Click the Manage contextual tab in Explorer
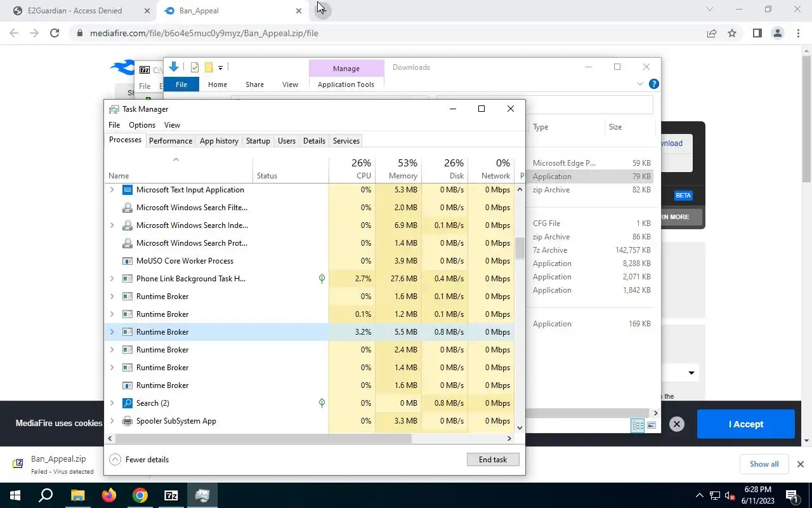 point(346,69)
